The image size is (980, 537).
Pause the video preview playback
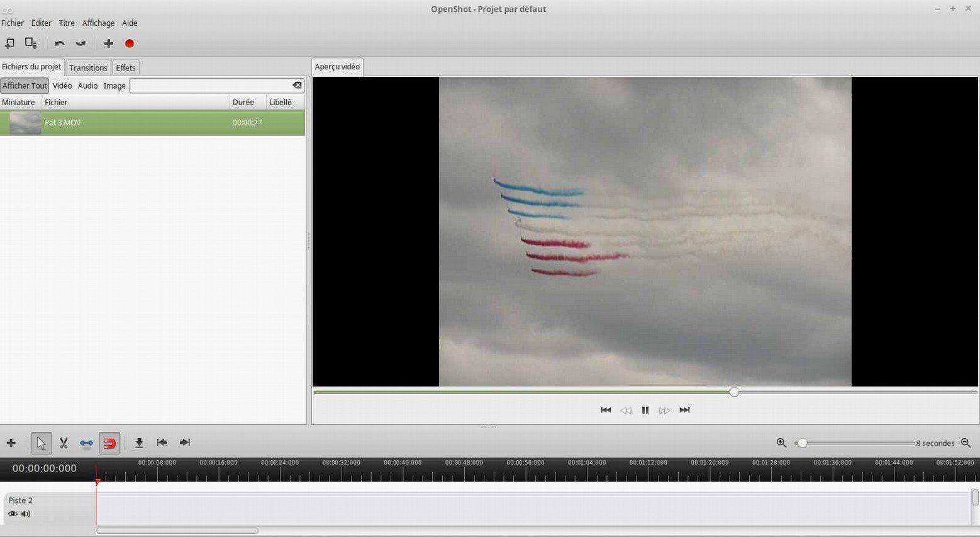pyautogui.click(x=645, y=410)
